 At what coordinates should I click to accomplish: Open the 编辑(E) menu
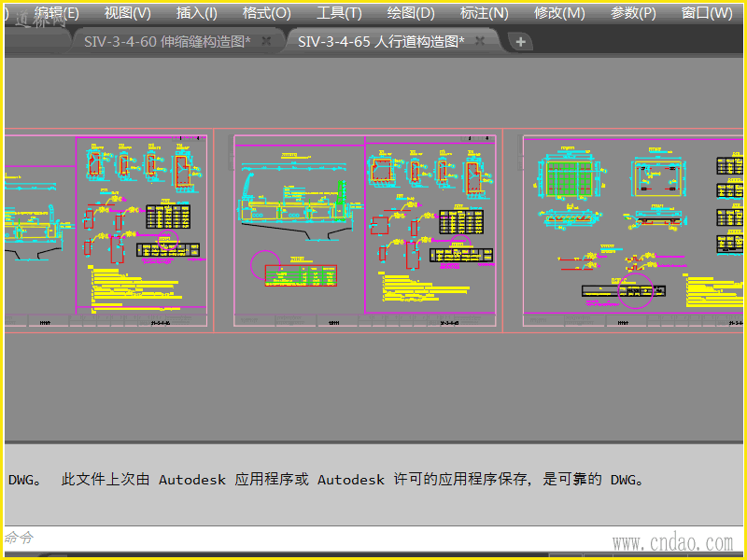(x=56, y=13)
